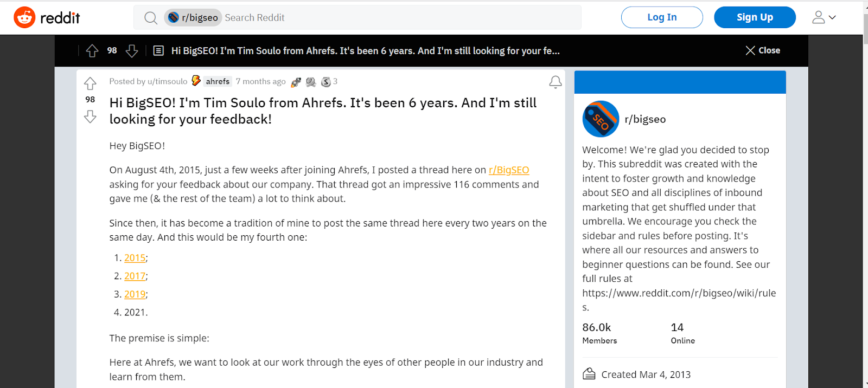Click the Reddit logo icon
Screen dimensions: 868x388
coord(24,18)
